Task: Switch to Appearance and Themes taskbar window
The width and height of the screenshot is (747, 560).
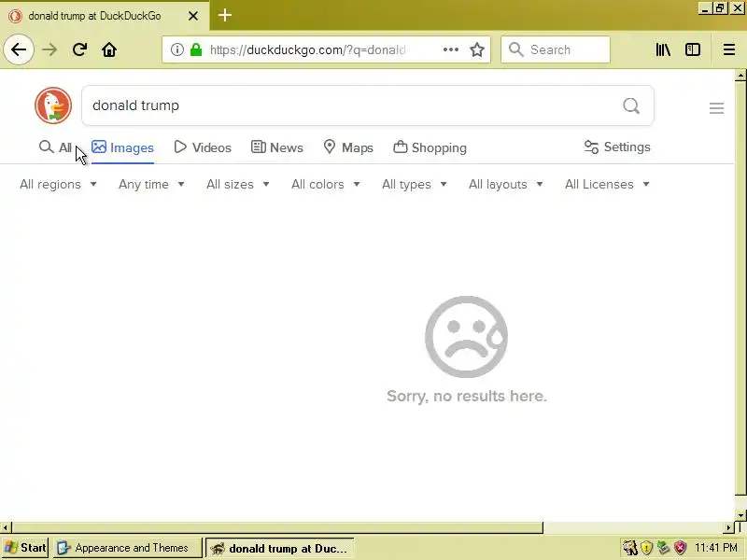Action: pyautogui.click(x=128, y=548)
